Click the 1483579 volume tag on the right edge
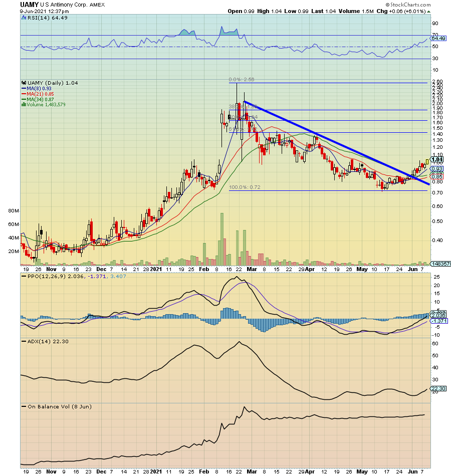 tap(440, 264)
